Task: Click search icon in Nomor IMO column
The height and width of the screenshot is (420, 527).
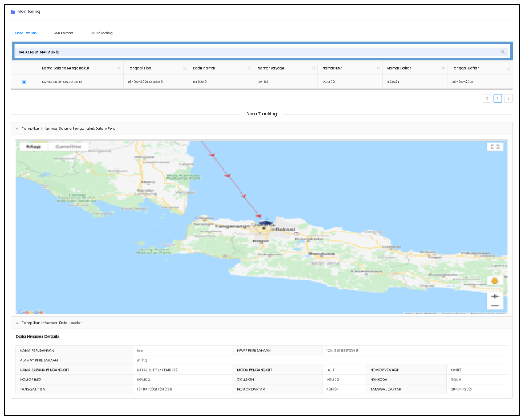Action: click(379, 68)
